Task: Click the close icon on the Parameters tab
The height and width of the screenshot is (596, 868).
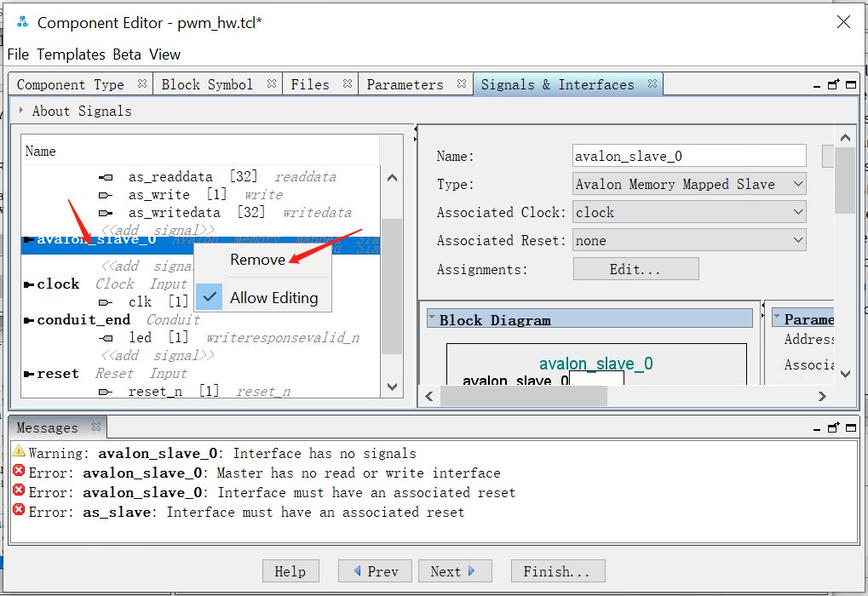Action: point(460,83)
